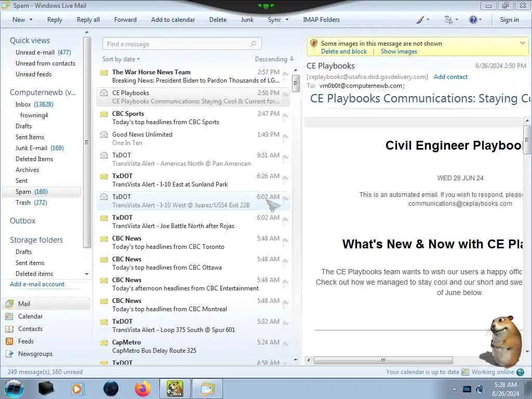Click Delete in the toolbar
Screen dimensions: 532x399
[x=218, y=20]
